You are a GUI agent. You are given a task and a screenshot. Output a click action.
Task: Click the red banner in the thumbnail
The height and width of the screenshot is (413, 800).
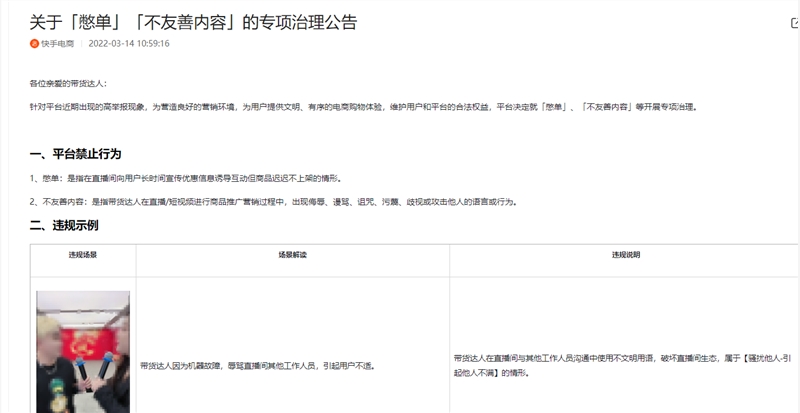click(x=88, y=344)
